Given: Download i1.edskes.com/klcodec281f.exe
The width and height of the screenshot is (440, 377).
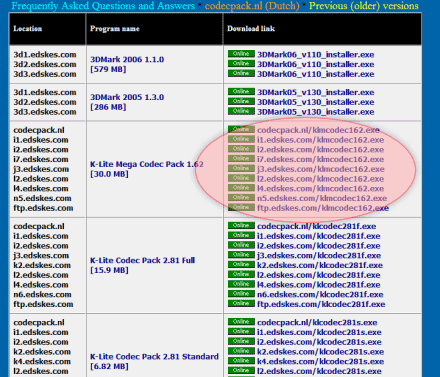Looking at the screenshot, I should [319, 236].
